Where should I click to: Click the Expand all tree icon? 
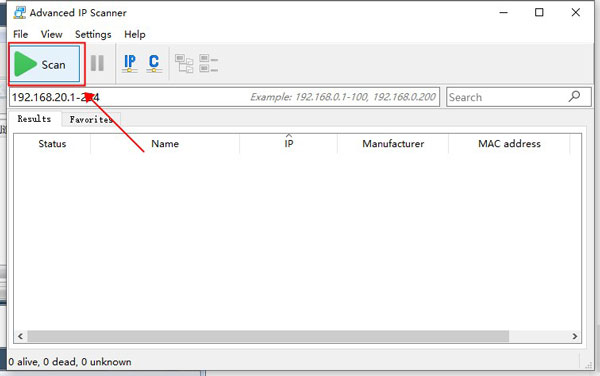click(184, 63)
